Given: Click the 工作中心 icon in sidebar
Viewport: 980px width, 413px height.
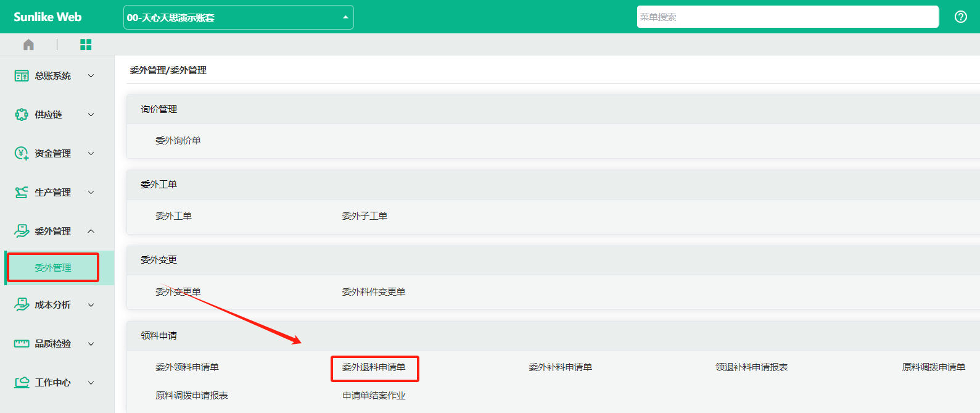Looking at the screenshot, I should pyautogui.click(x=22, y=383).
